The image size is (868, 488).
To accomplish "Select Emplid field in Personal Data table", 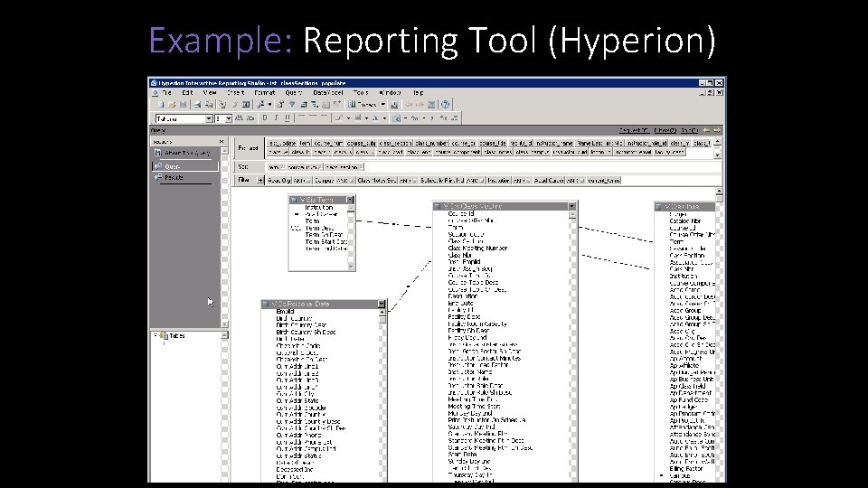I will (285, 312).
